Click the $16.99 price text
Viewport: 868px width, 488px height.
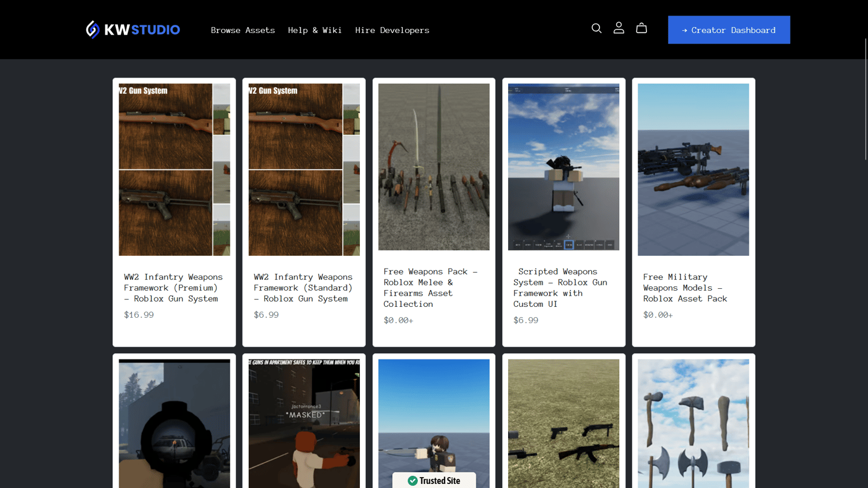coord(139,315)
